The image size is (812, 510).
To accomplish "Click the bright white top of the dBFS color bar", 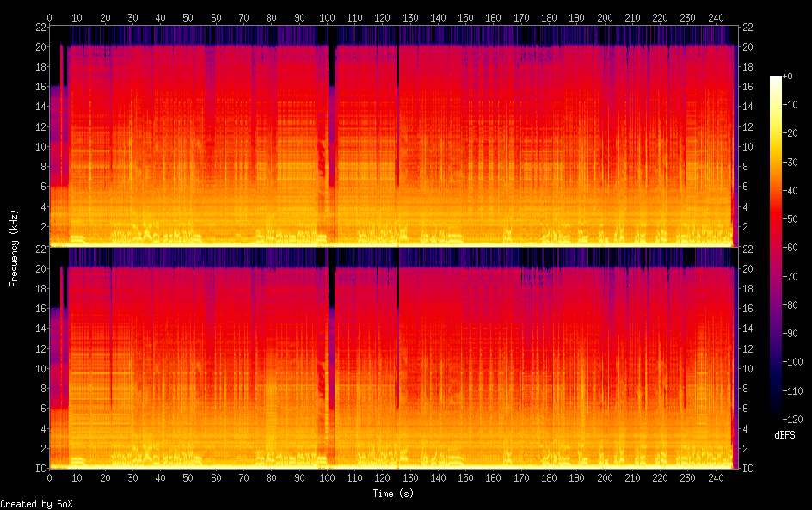I will (776, 79).
